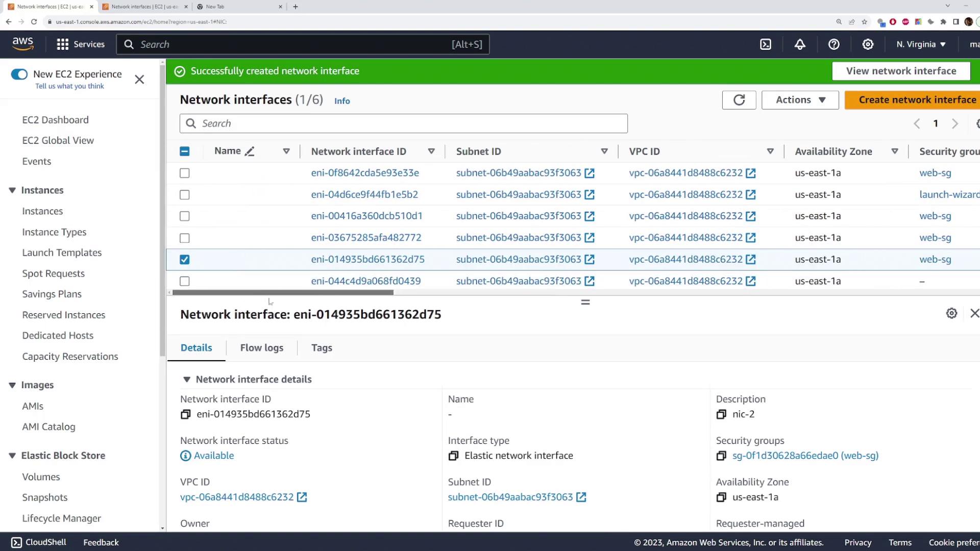Edit Name column pencil icon
This screenshot has height=551, width=980.
click(250, 152)
